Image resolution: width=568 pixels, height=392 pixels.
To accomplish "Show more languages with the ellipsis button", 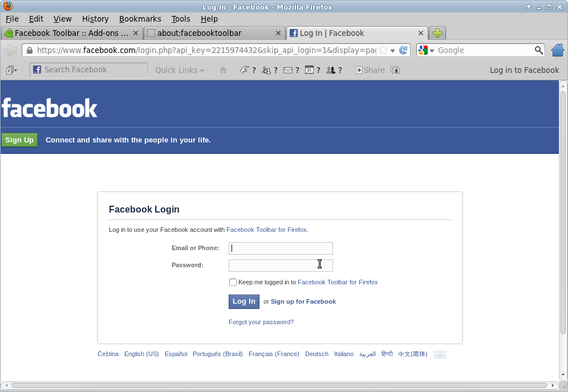I will coord(440,354).
